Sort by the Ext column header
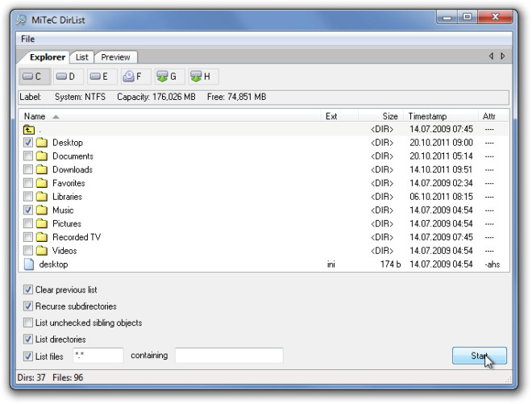The height and width of the screenshot is (404, 532). (x=339, y=116)
